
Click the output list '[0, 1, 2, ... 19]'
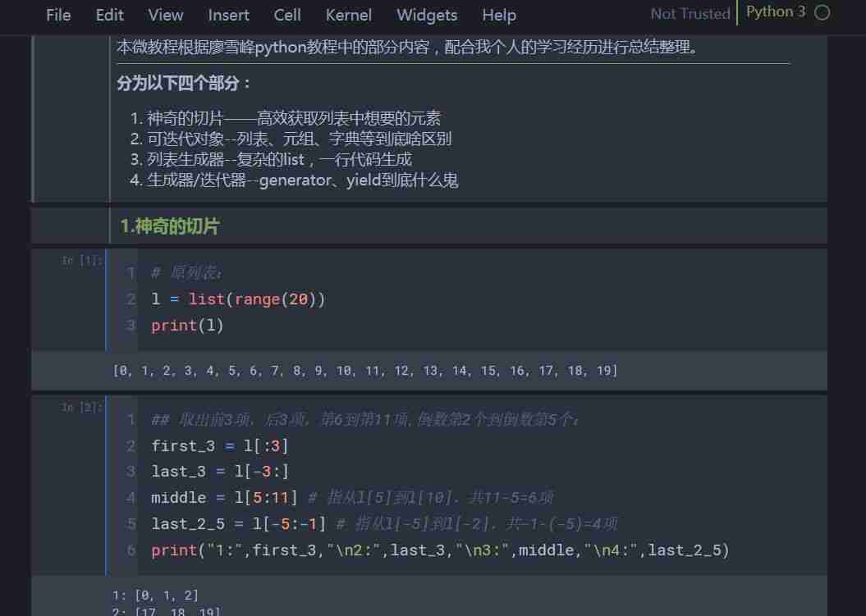365,371
